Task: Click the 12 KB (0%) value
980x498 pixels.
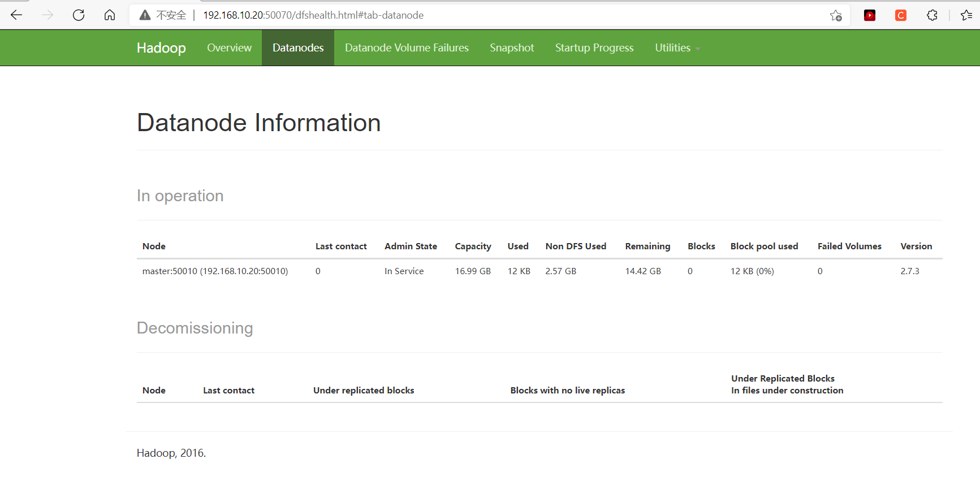Action: tap(752, 271)
